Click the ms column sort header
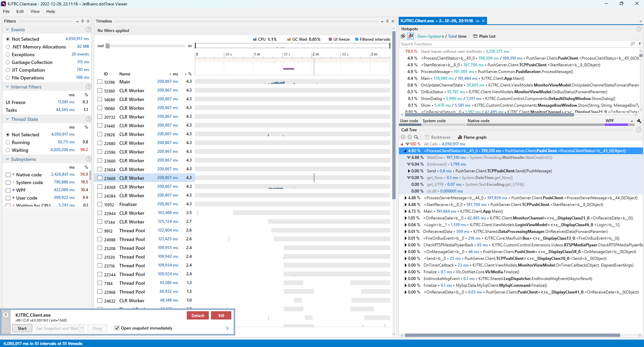 click(174, 74)
